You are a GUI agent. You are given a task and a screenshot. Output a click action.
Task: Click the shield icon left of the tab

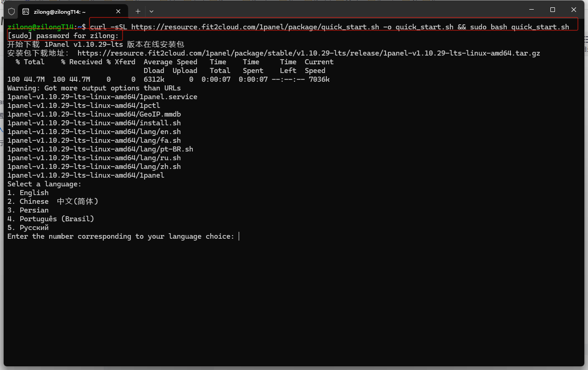[x=11, y=11]
